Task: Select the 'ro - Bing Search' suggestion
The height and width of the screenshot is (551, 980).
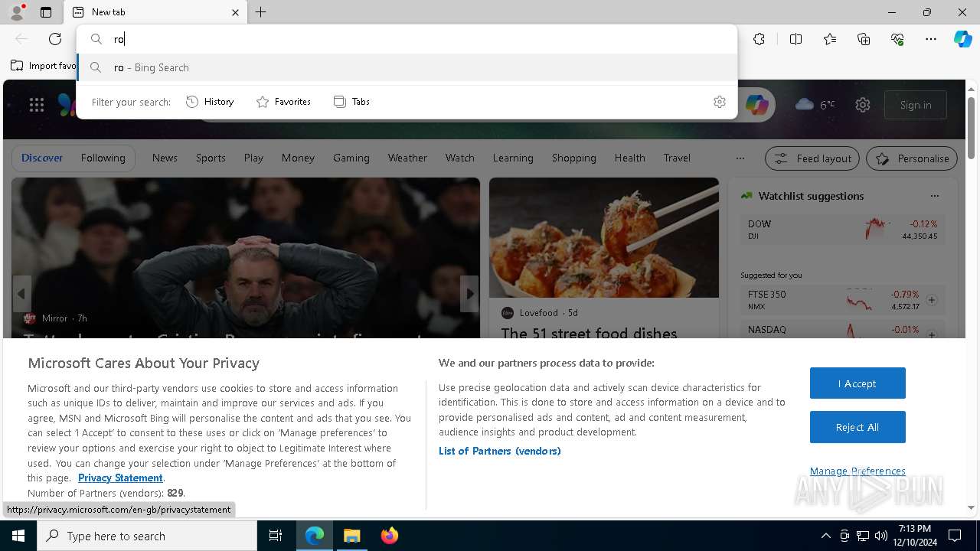Action: 407,67
